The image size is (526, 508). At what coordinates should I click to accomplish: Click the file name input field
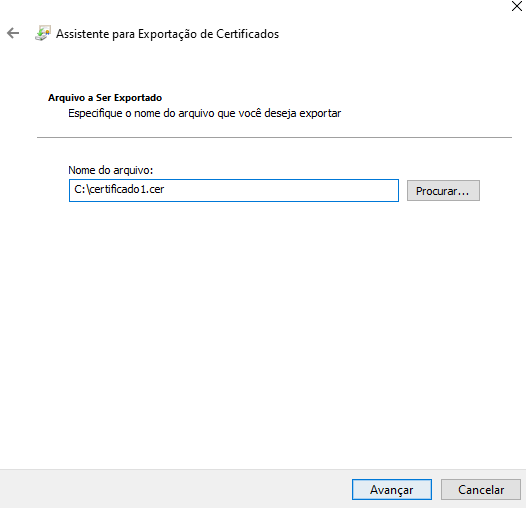234,191
